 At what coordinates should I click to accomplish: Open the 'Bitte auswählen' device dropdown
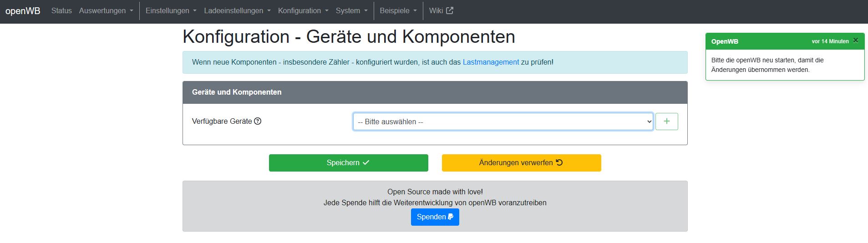click(503, 121)
